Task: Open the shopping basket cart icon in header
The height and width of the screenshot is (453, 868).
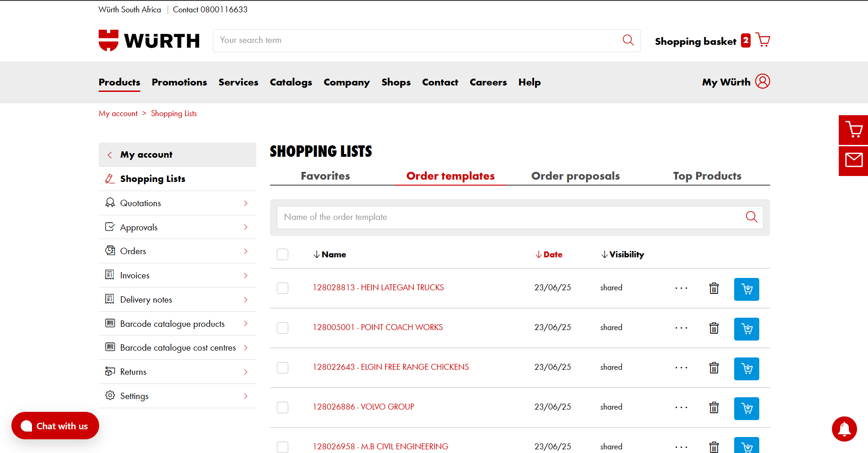Action: 762,40
